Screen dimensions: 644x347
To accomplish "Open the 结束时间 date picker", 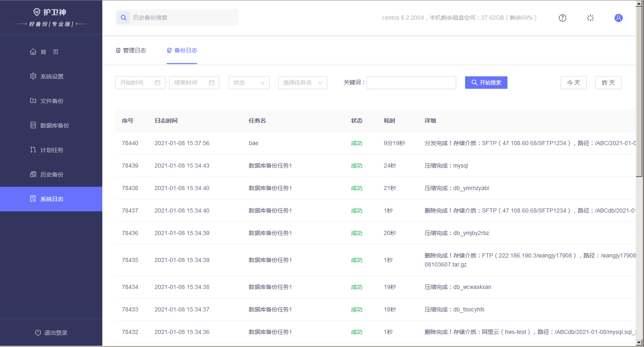I will click(x=194, y=83).
